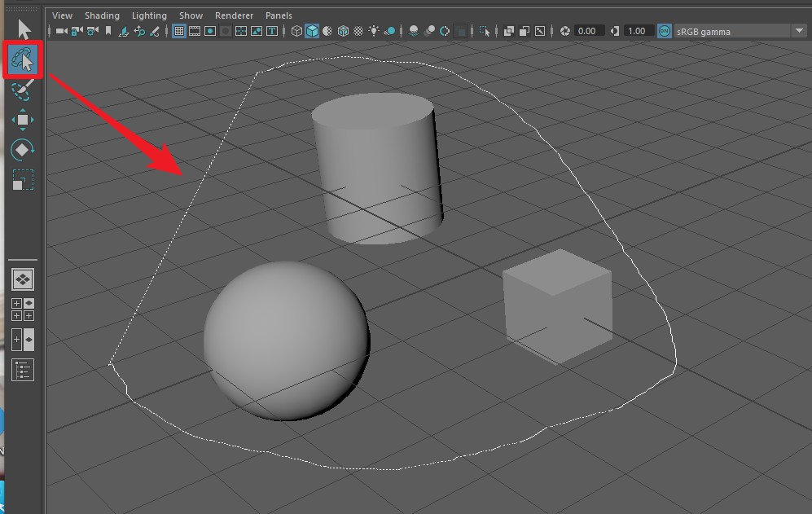Image resolution: width=812 pixels, height=514 pixels.
Task: Click the gamma value field showing 1.00
Action: (x=637, y=31)
